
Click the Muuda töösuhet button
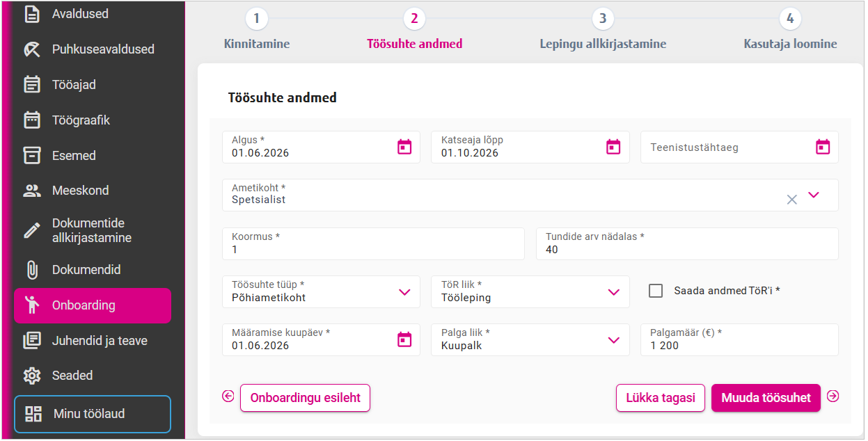(x=766, y=398)
